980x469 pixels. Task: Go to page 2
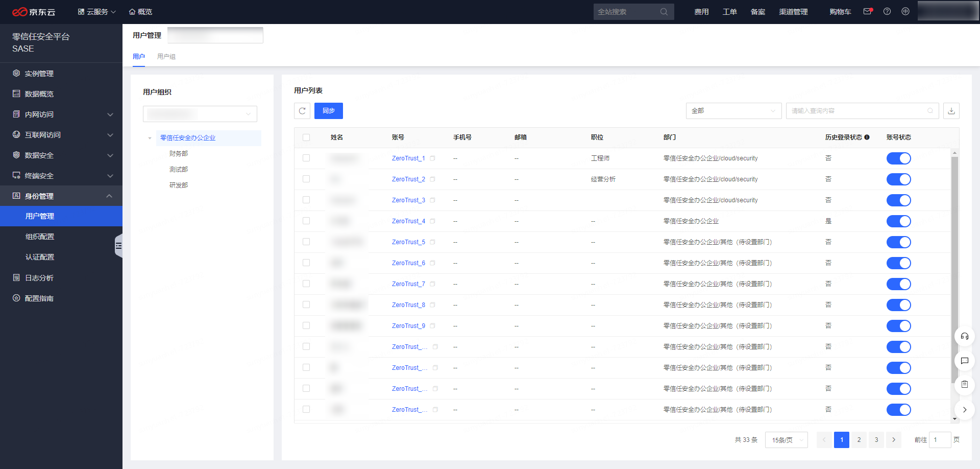point(859,440)
